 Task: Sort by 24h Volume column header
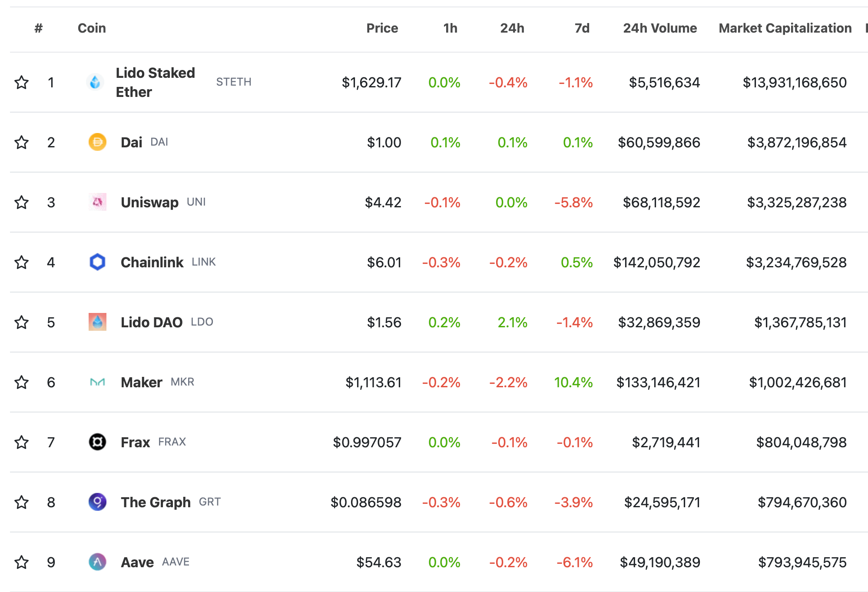pyautogui.click(x=659, y=28)
